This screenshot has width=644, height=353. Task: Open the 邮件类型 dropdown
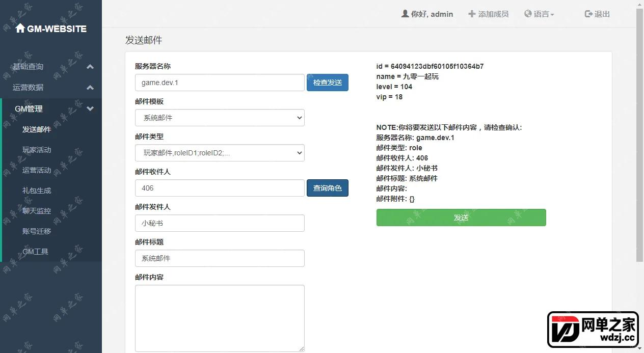[220, 153]
